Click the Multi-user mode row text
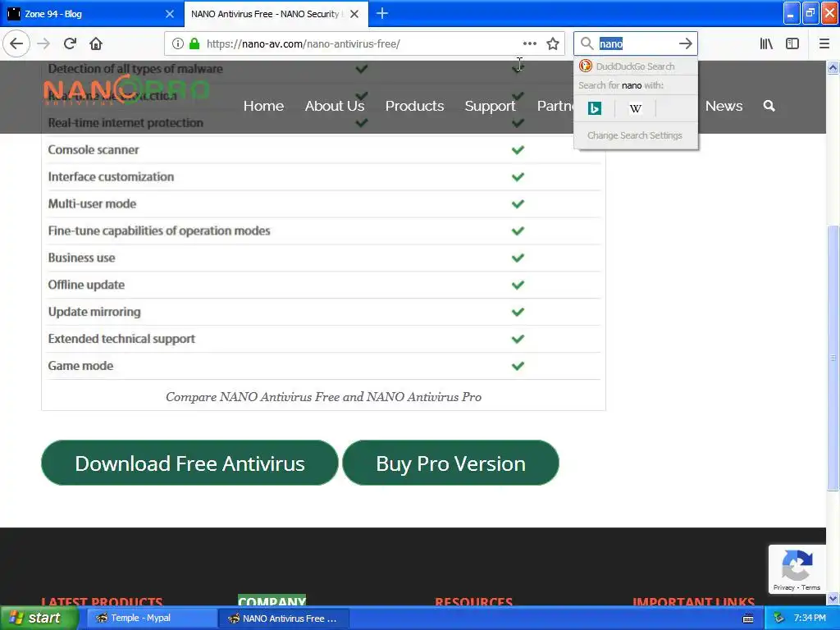The image size is (840, 630). pyautogui.click(x=92, y=203)
